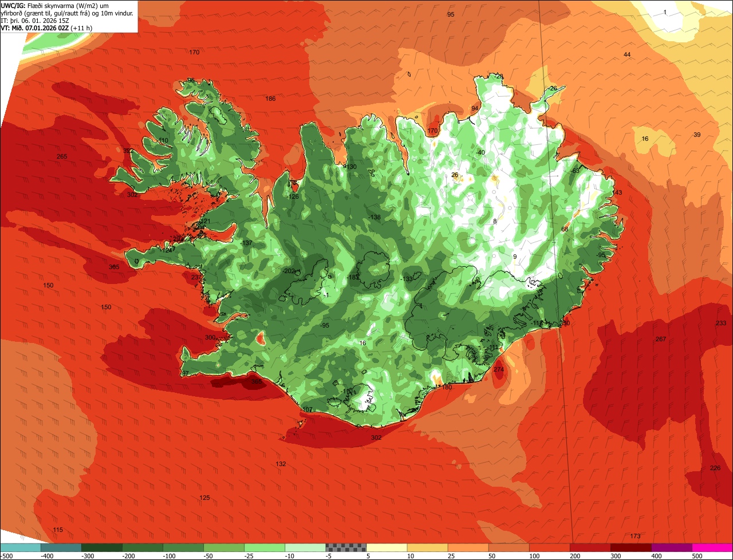Screen dimensions: 733x560
Task: Click the '125' value in the southwest ocean
Action: click(204, 498)
